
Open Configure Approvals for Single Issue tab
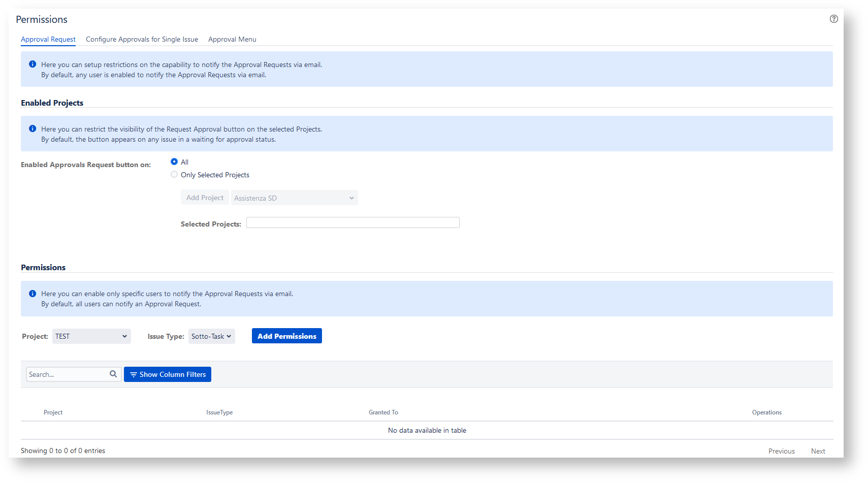(x=142, y=39)
